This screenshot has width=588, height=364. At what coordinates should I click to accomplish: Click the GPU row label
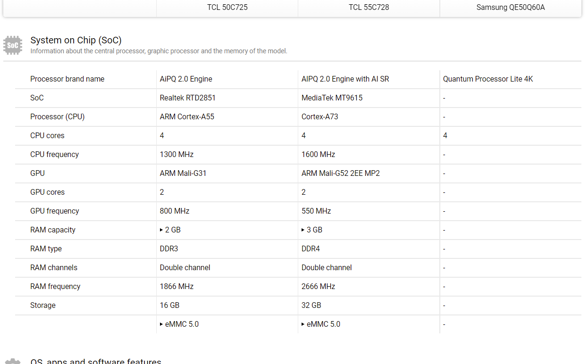click(37, 174)
